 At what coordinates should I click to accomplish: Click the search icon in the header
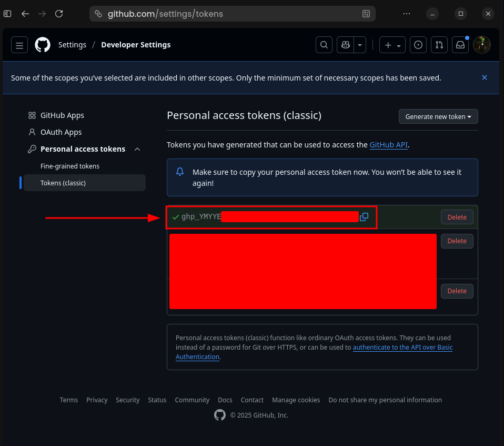(x=324, y=45)
